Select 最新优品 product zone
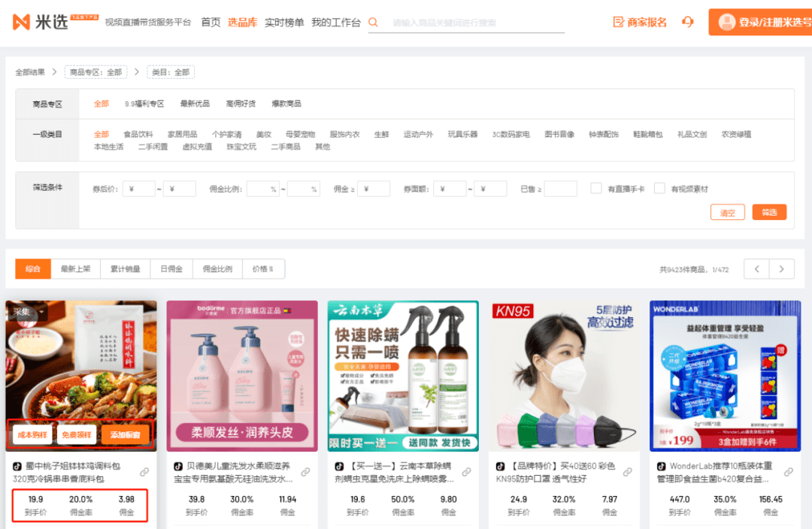The height and width of the screenshot is (529, 812). click(x=195, y=104)
